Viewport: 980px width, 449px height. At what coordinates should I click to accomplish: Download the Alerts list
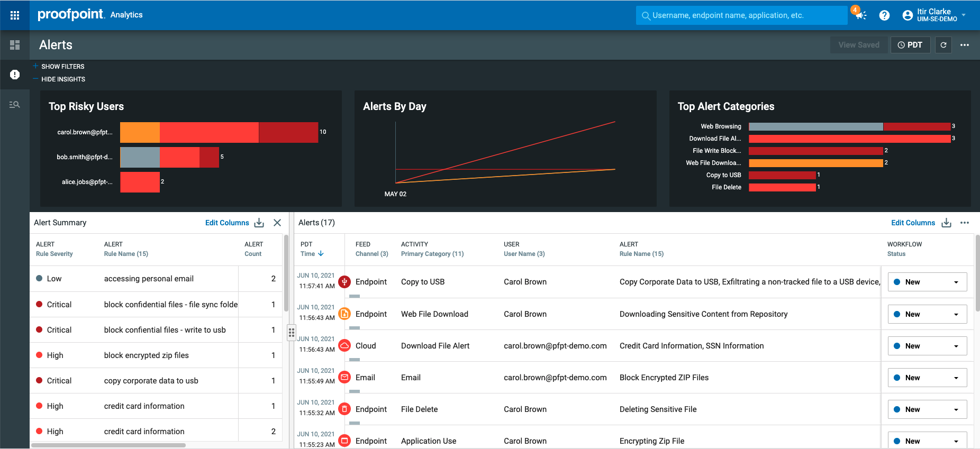tap(947, 223)
